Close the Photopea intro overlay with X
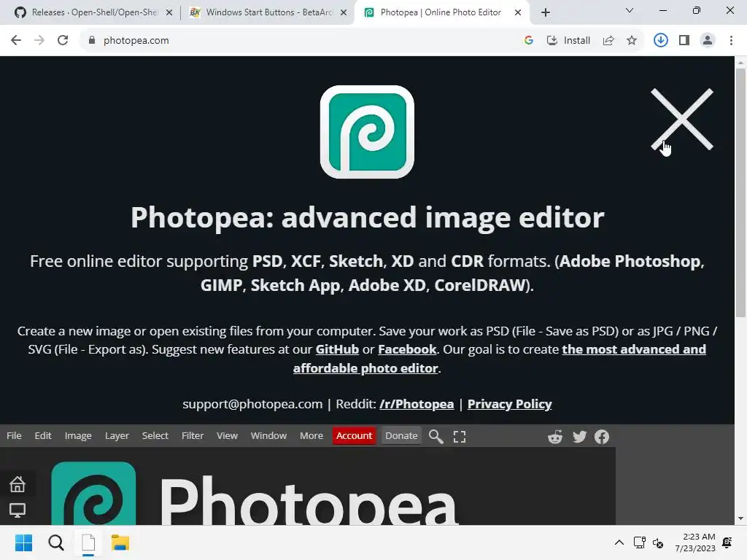747x560 pixels. 682,119
